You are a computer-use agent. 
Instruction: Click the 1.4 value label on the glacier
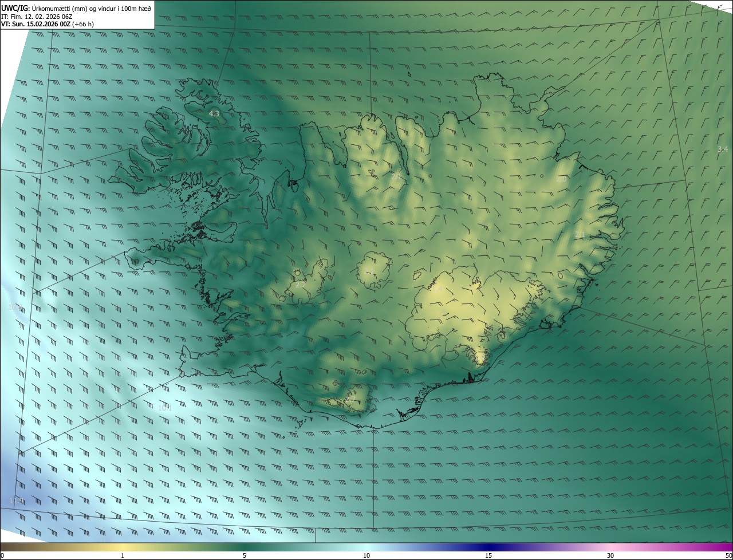click(x=436, y=289)
